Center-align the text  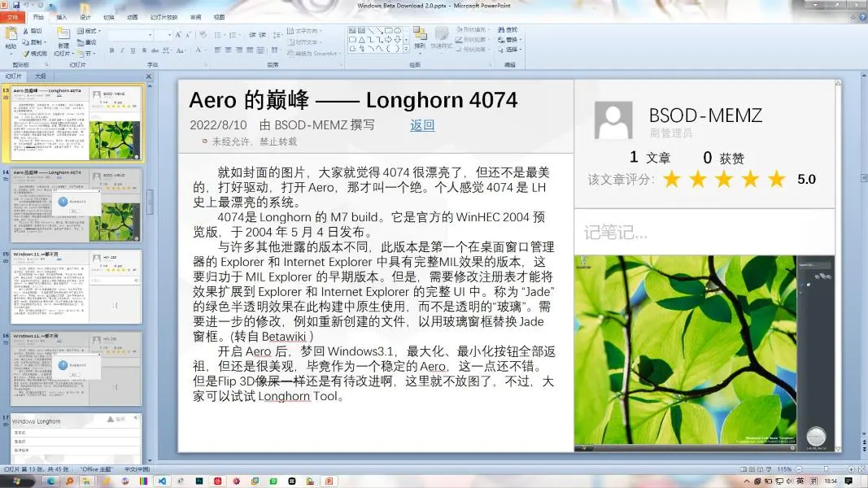pos(228,50)
